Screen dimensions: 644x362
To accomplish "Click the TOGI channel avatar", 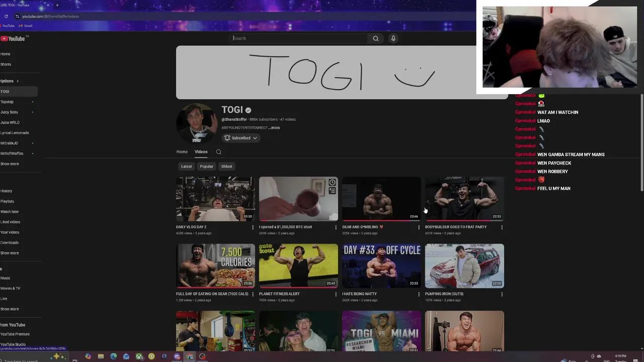I will click(196, 124).
